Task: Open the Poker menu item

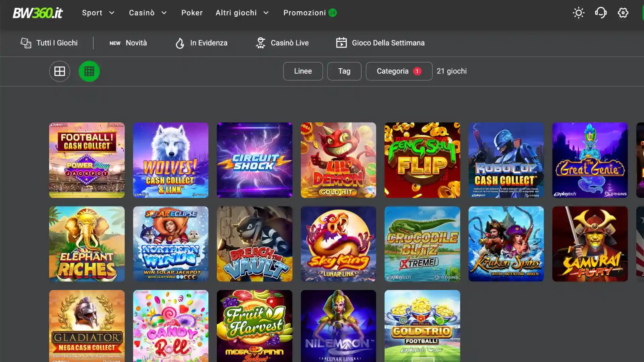Action: click(x=192, y=13)
